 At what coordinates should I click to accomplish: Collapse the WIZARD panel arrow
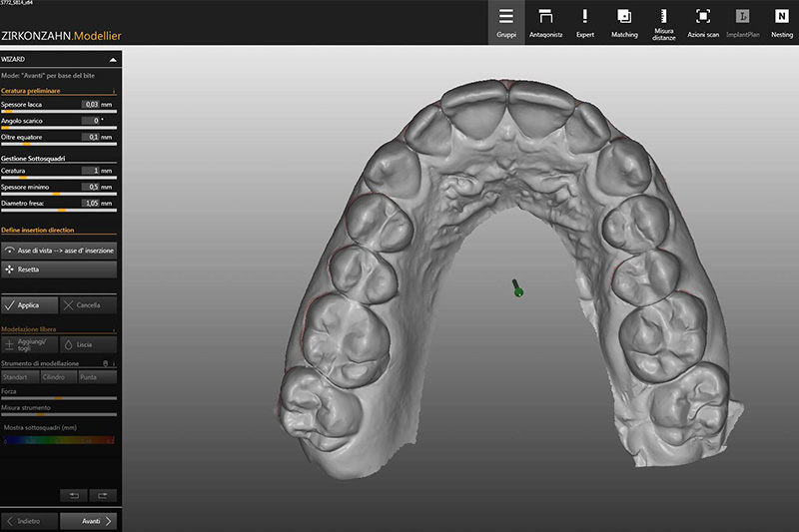click(x=112, y=60)
